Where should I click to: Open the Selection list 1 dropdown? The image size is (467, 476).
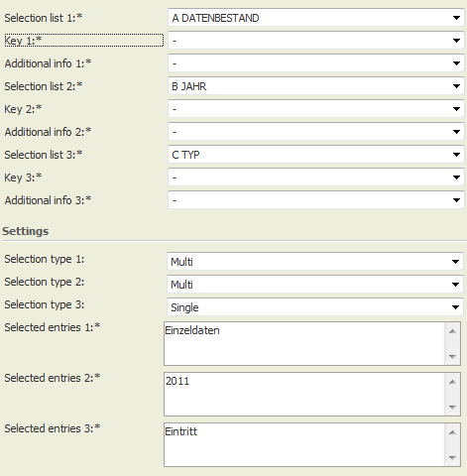pos(315,18)
